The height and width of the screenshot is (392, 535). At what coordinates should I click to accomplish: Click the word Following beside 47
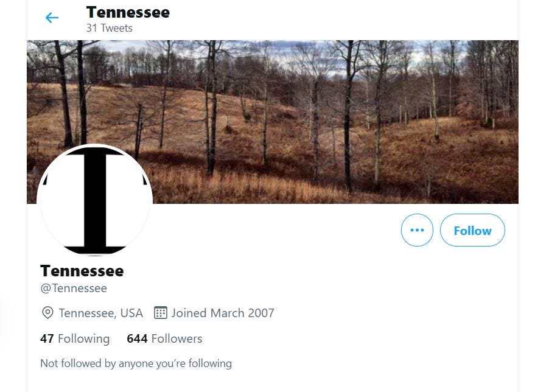coord(84,339)
